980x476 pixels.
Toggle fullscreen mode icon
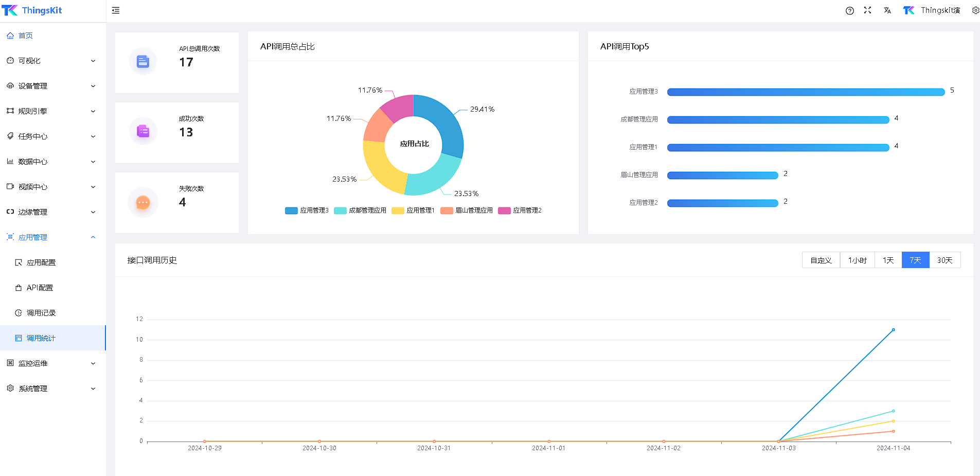867,10
